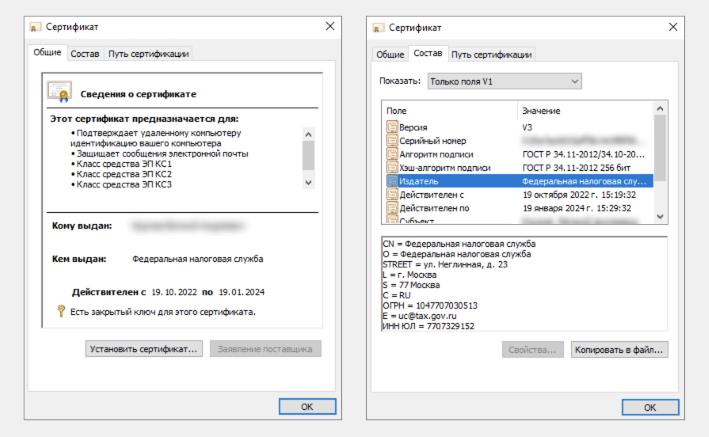Open Путь сертификации tab in left window
This screenshot has width=709, height=437.
[x=148, y=54]
